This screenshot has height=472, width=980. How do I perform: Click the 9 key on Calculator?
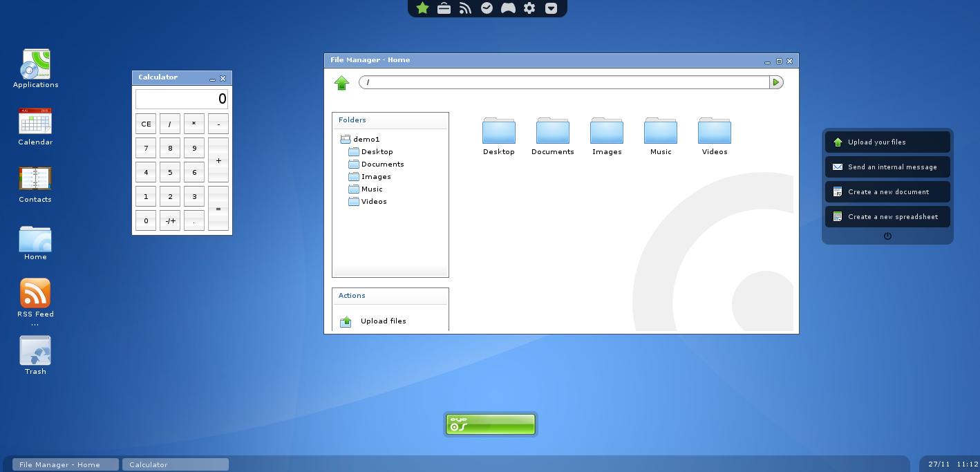(x=194, y=149)
